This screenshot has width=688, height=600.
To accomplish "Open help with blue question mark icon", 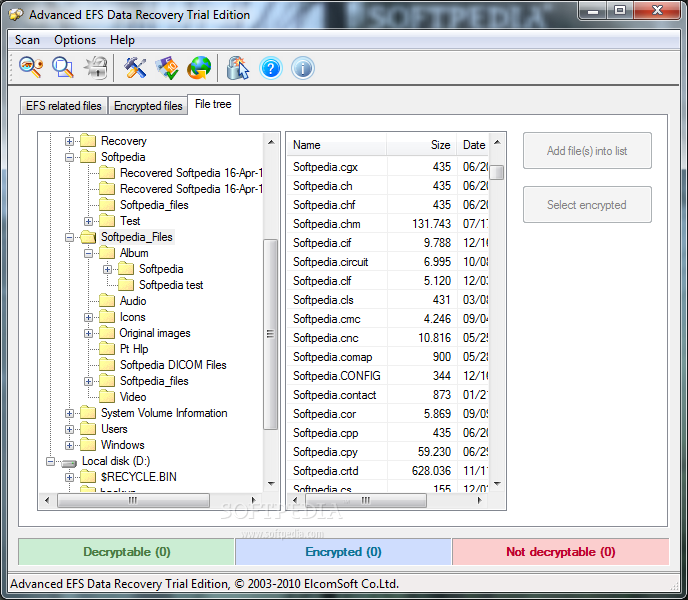I will (x=271, y=68).
